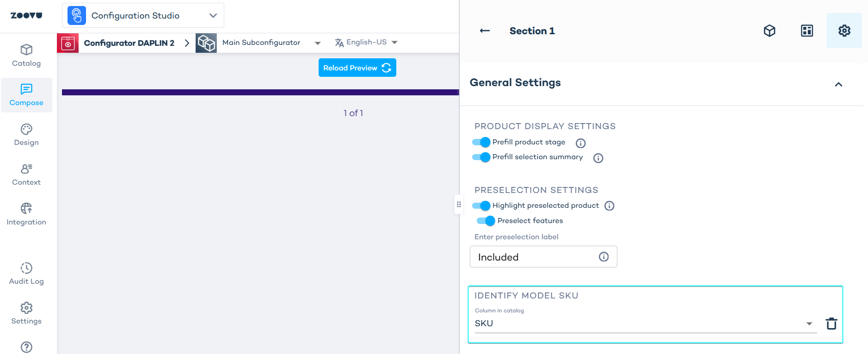The height and width of the screenshot is (354, 868).
Task: Toggle Preselect features switch
Action: tap(486, 221)
